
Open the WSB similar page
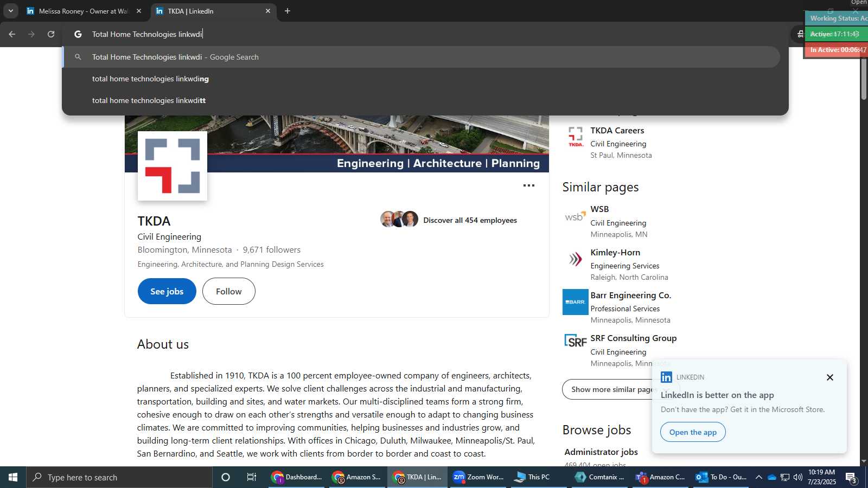(599, 209)
